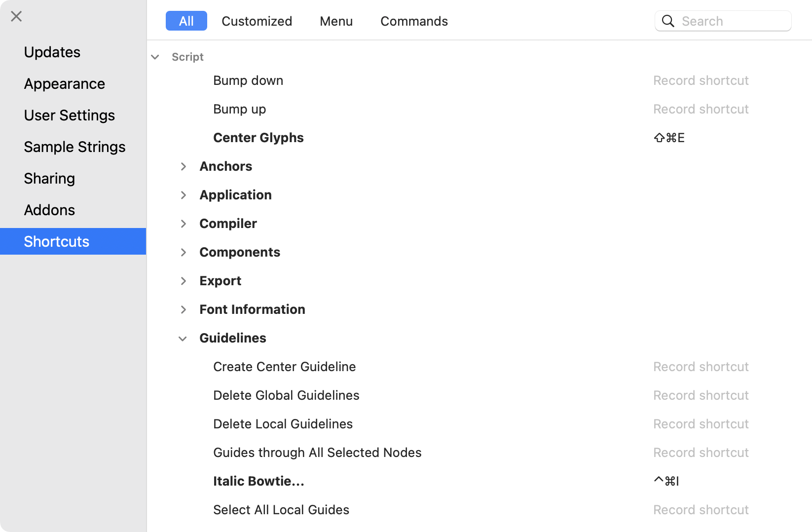The image size is (812, 532).
Task: Expand the Anchors group
Action: click(184, 166)
